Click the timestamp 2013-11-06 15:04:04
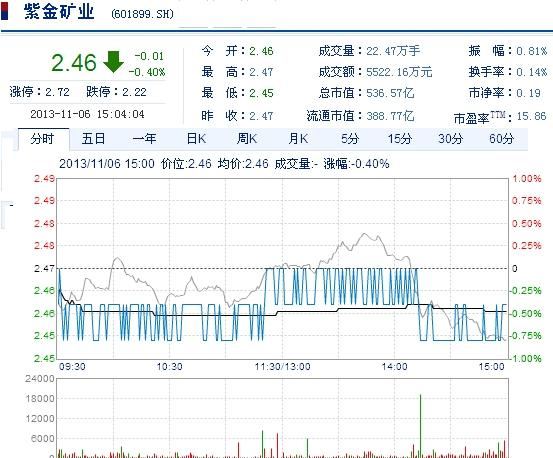Viewport: 553px width, 458px height. (x=87, y=114)
